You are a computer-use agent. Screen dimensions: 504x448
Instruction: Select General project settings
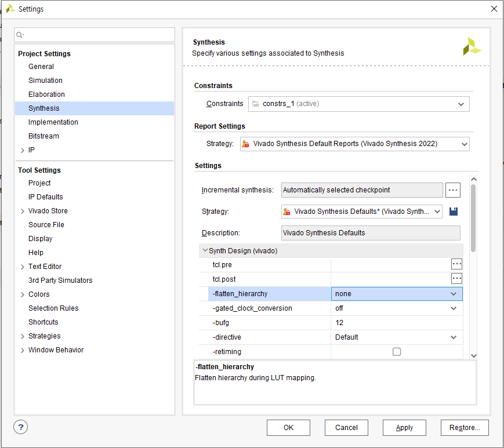point(41,67)
